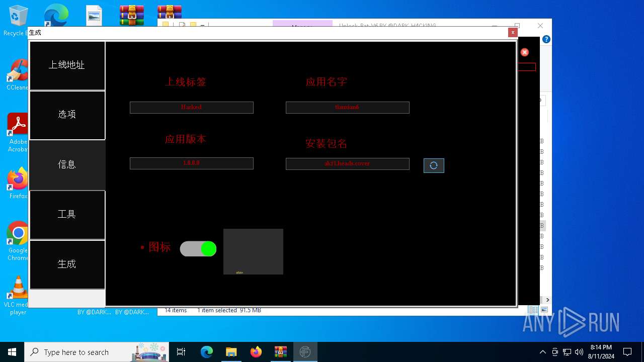The width and height of the screenshot is (644, 362).
Task: Switch to the 选项 tab
Action: [67, 115]
